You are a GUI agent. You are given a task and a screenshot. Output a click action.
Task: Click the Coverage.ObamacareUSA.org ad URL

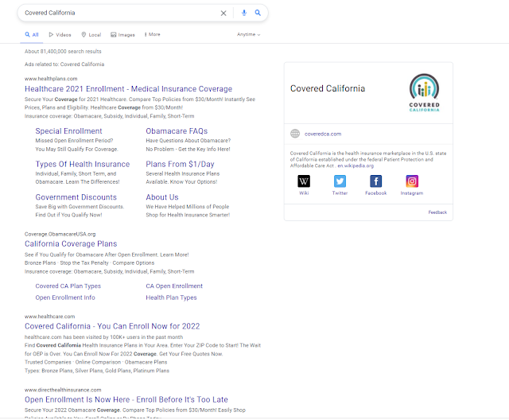60,234
